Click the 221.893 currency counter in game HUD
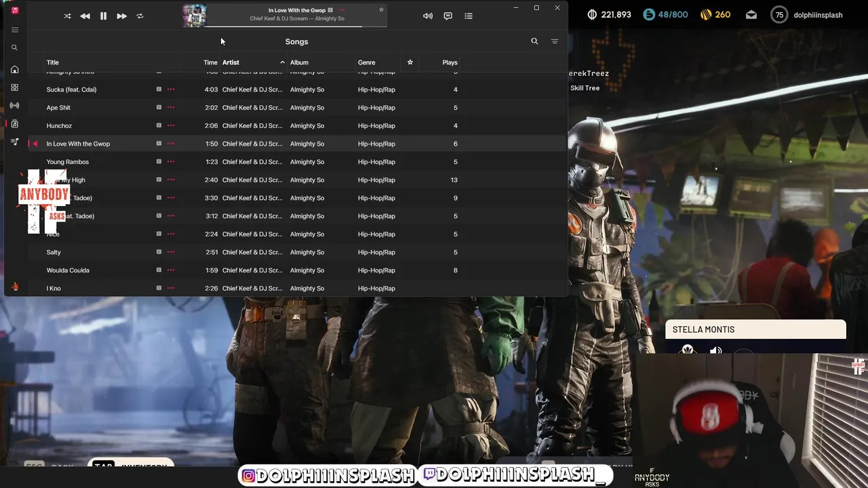 point(609,15)
